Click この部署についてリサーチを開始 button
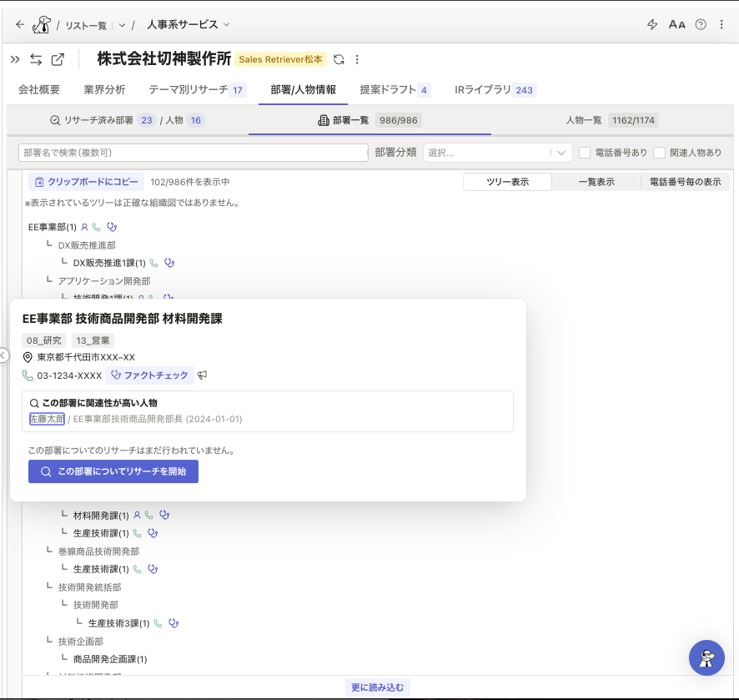The width and height of the screenshot is (739, 700). click(x=113, y=471)
